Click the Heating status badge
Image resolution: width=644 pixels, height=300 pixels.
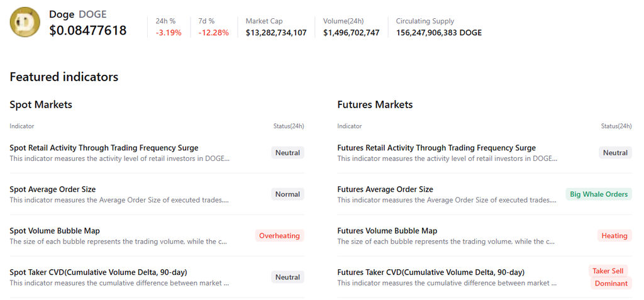pos(614,236)
